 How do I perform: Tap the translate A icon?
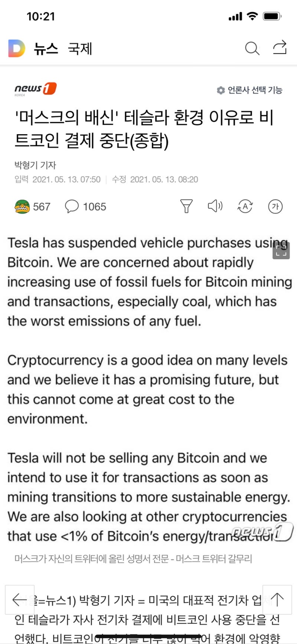(245, 206)
